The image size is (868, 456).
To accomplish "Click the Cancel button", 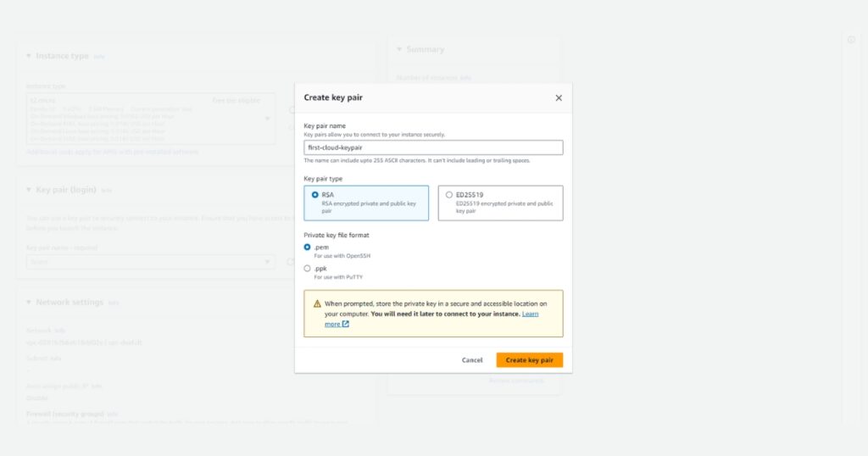I will 472,360.
